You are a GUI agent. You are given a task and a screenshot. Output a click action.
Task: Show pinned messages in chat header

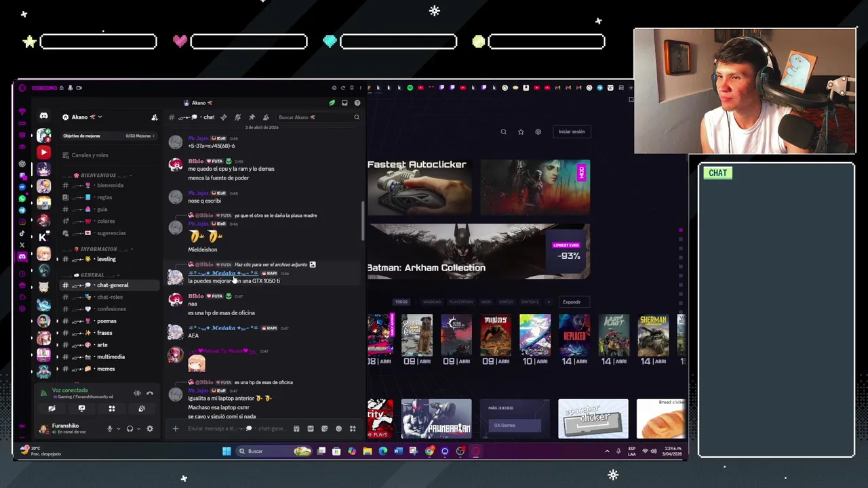tap(252, 117)
